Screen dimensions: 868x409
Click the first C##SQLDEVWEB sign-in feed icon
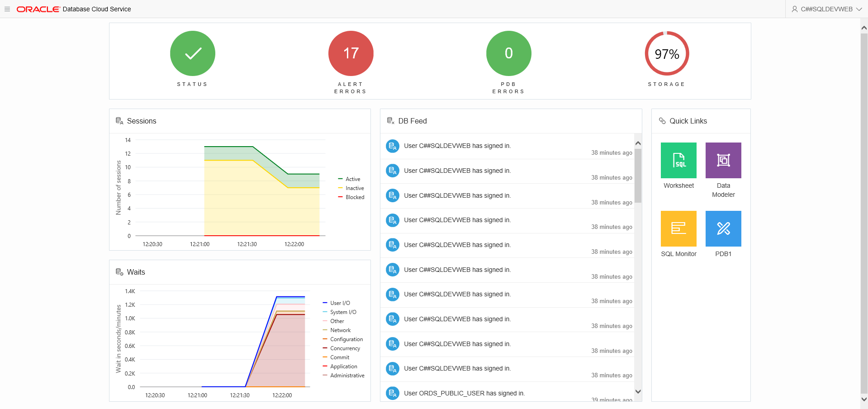[x=393, y=146]
